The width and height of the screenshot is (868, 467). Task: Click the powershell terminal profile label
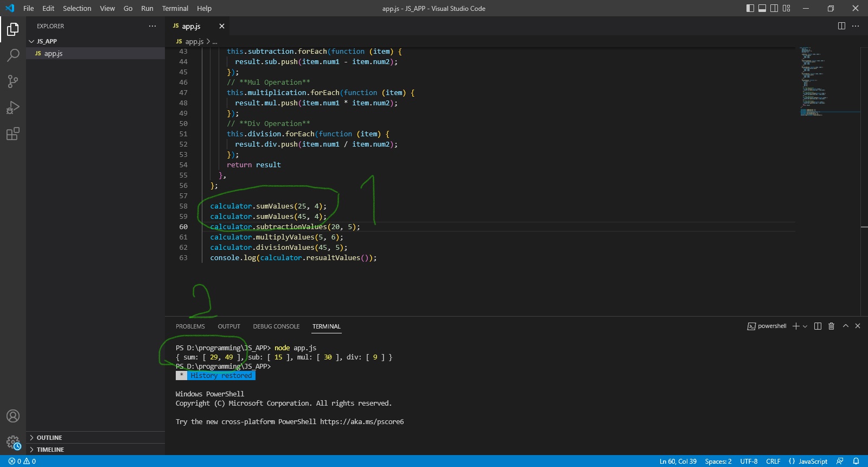click(x=767, y=326)
